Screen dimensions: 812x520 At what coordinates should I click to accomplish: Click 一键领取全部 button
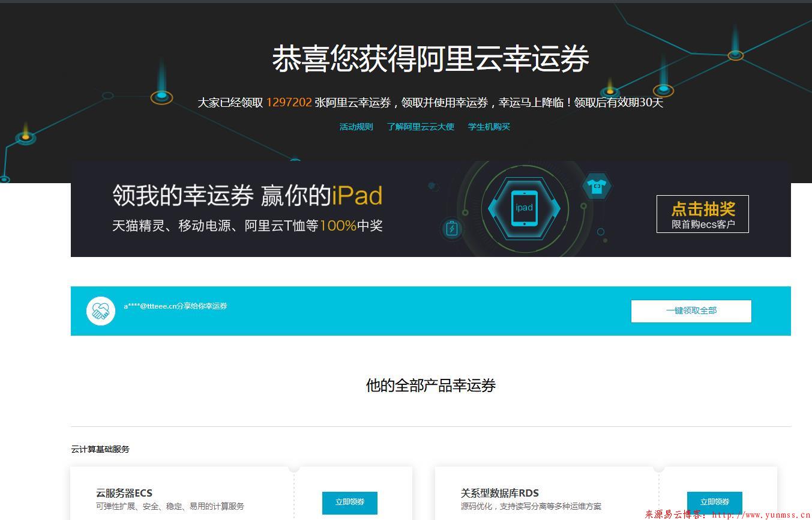click(x=691, y=311)
